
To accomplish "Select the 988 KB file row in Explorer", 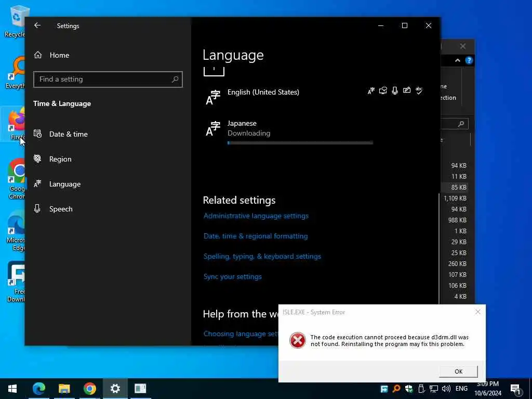I will pos(455,220).
